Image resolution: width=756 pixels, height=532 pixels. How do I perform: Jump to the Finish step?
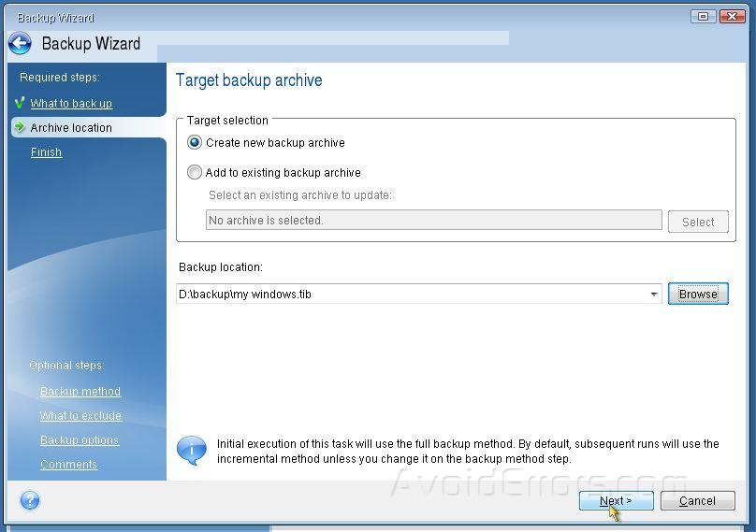46,152
